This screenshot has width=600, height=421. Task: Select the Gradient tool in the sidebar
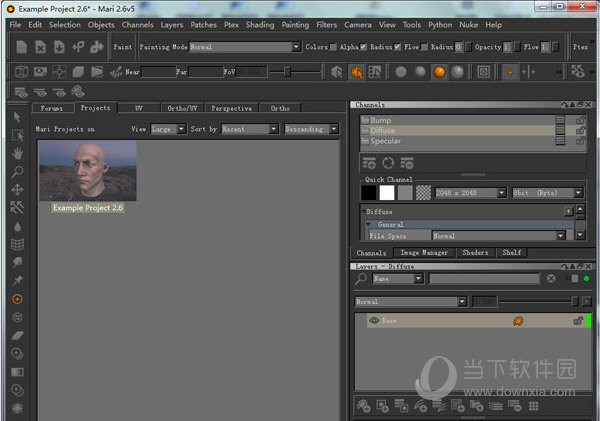tap(17, 371)
